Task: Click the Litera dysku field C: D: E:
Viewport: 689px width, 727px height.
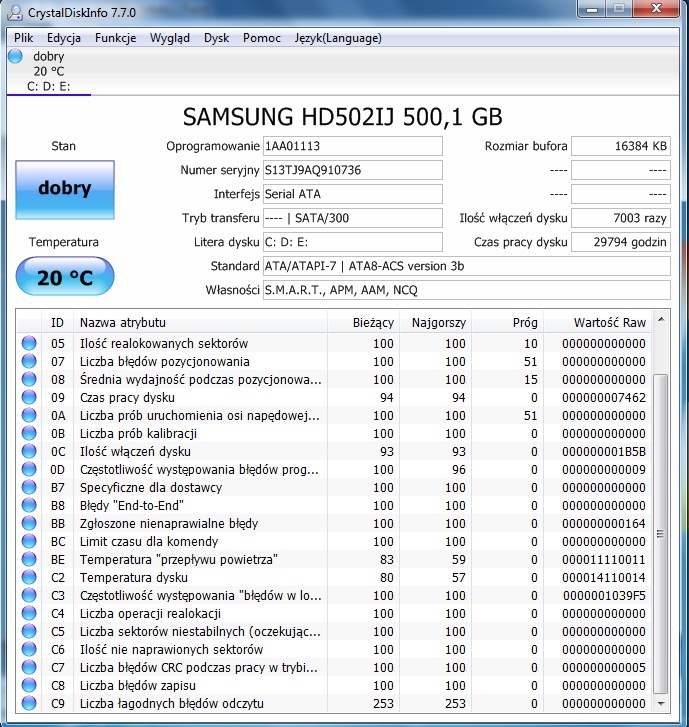Action: pos(352,242)
